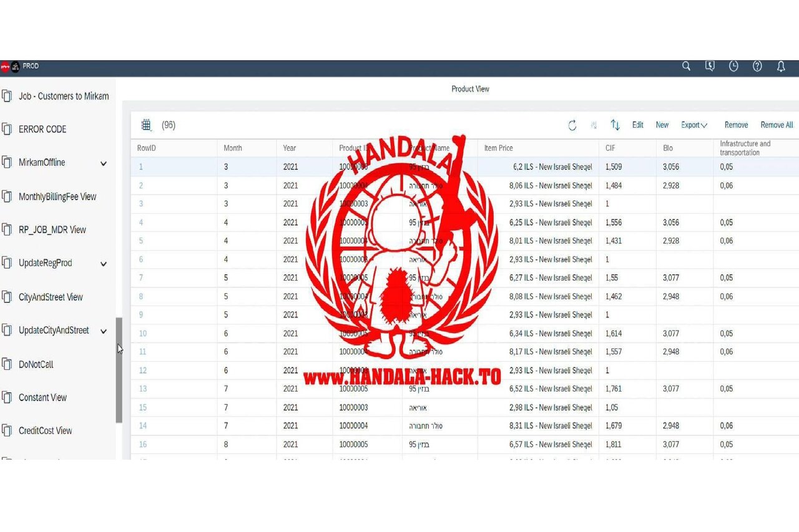
Task: Open the RowID 1 link
Action: [x=141, y=167]
